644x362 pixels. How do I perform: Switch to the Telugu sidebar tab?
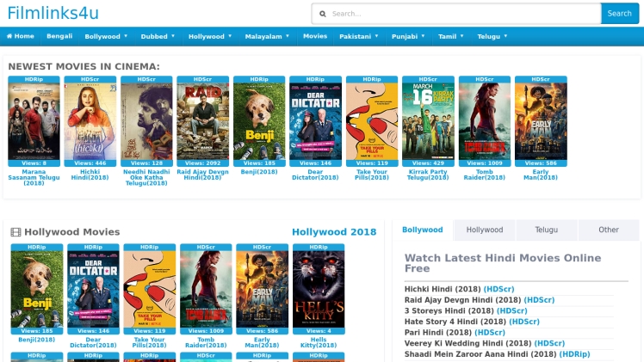point(546,230)
